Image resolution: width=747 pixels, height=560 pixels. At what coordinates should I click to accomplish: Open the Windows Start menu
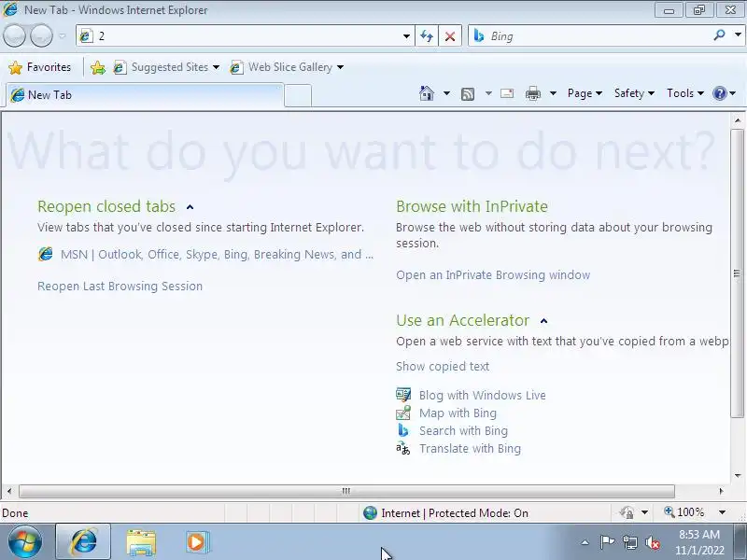click(x=24, y=542)
